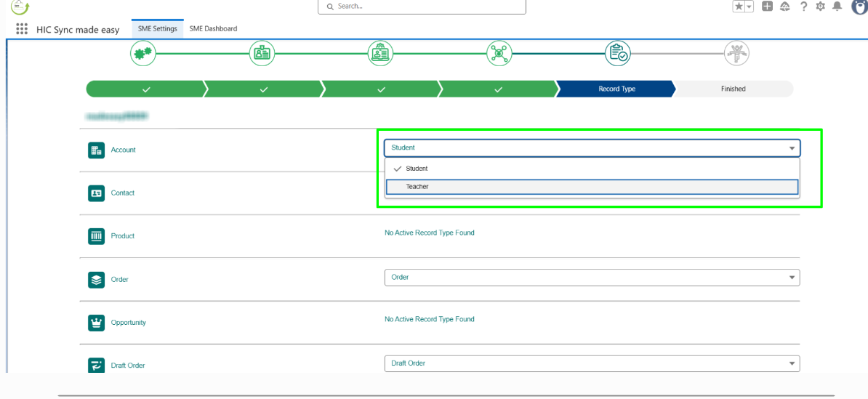Go to the second completed path step
The height and width of the screenshot is (399, 868).
click(x=263, y=89)
